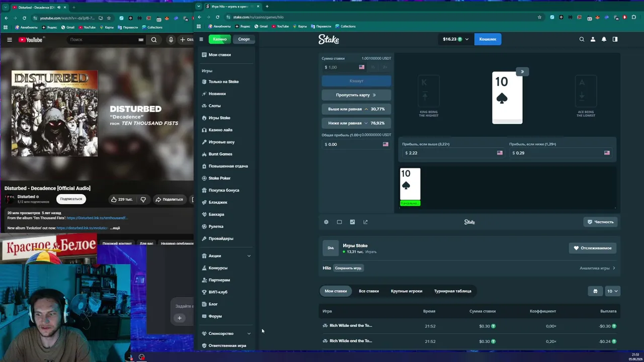Click the Stake logo in header

(329, 39)
